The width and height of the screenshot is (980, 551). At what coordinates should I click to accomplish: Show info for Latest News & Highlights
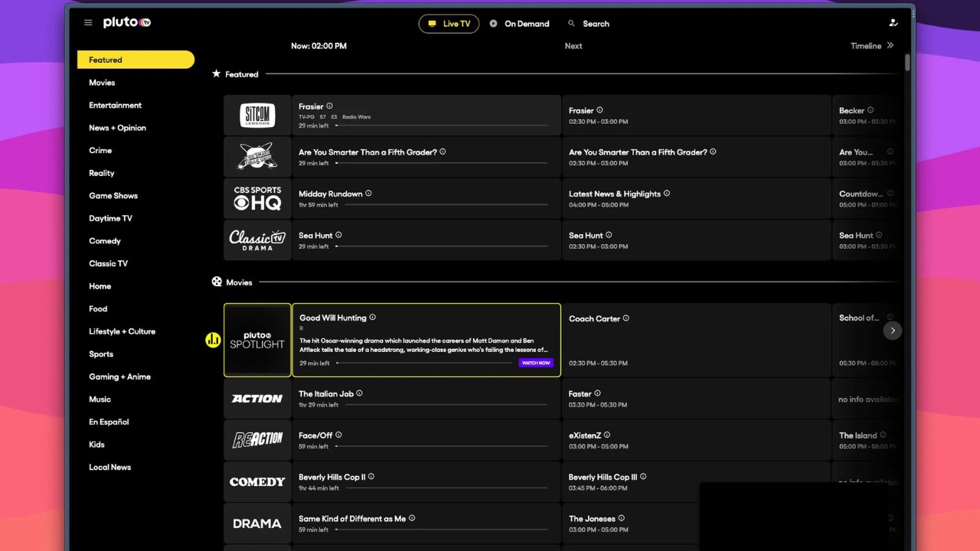(667, 194)
